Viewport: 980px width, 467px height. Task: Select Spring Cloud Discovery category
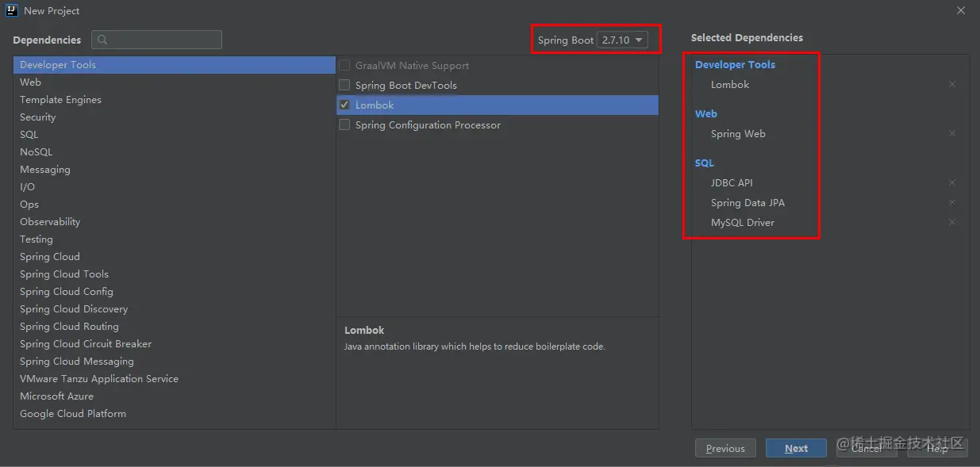[175, 309]
